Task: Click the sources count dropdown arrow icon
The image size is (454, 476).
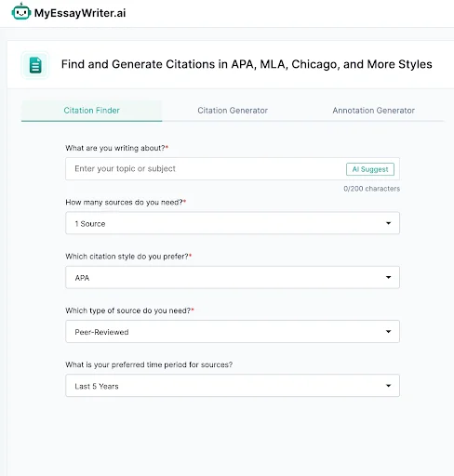Action: [388, 223]
